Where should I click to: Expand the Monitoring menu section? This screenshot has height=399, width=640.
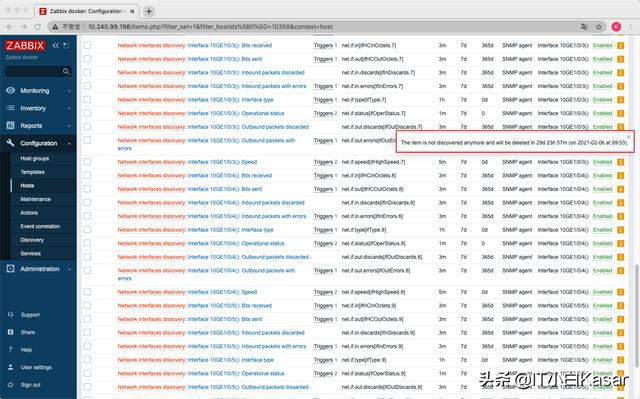point(38,91)
